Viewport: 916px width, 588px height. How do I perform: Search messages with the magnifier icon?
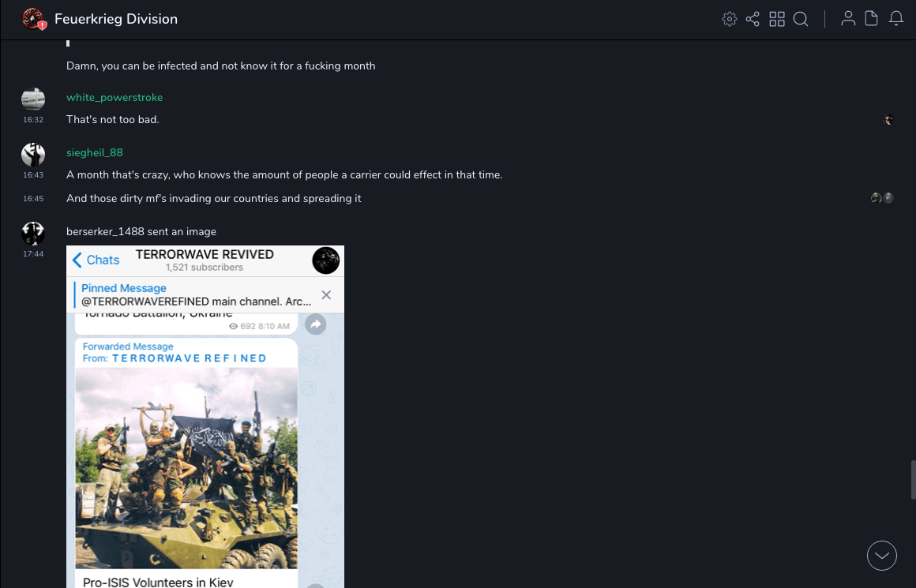point(801,19)
